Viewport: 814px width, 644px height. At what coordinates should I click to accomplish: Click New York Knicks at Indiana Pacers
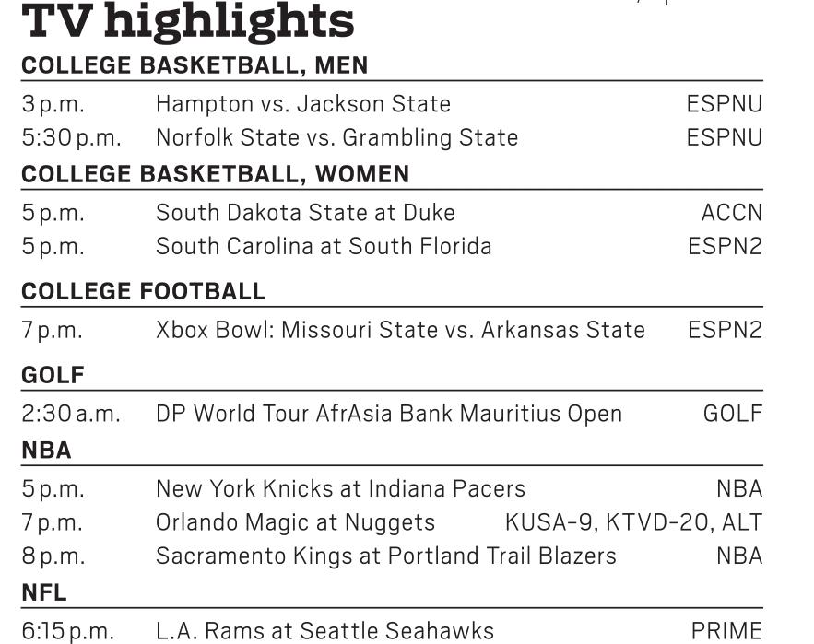(340, 488)
